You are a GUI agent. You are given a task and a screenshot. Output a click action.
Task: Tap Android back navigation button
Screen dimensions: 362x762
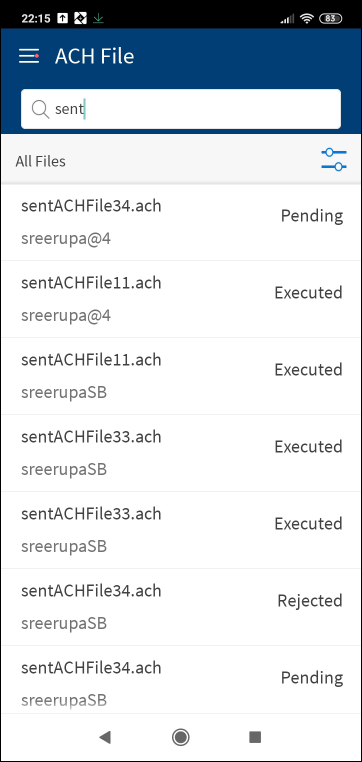tap(104, 737)
